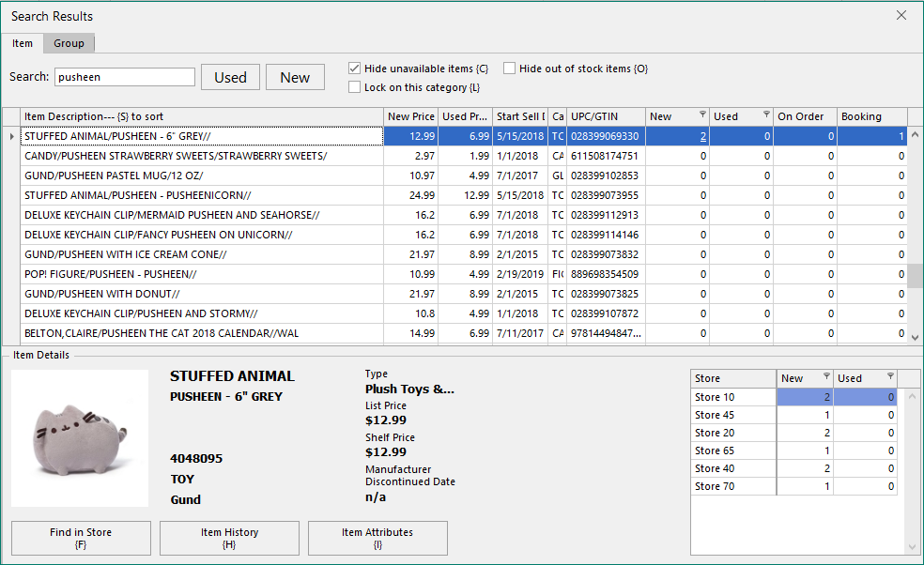Open the Used column filter in results grid

pyautogui.click(x=766, y=115)
